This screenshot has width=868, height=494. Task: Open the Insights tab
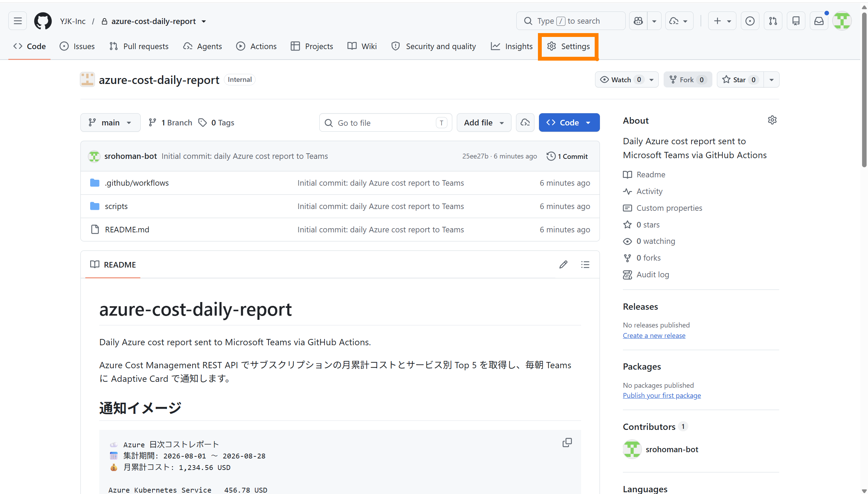point(512,46)
